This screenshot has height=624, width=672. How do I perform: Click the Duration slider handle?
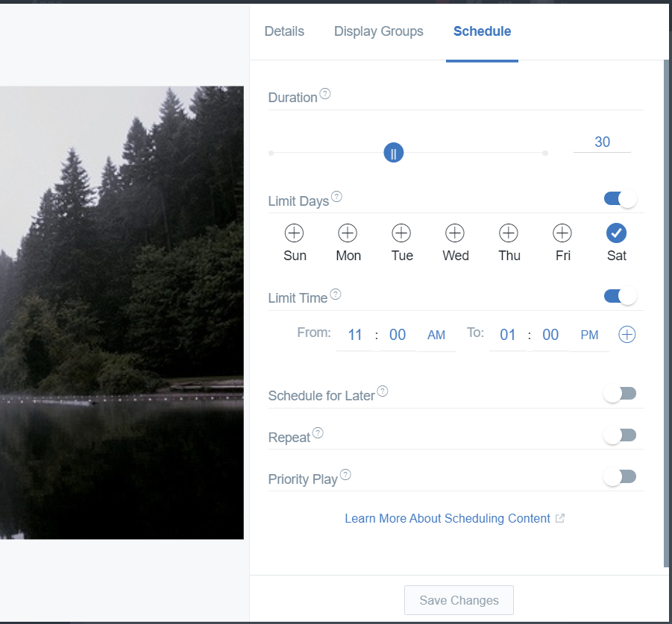[x=393, y=152]
